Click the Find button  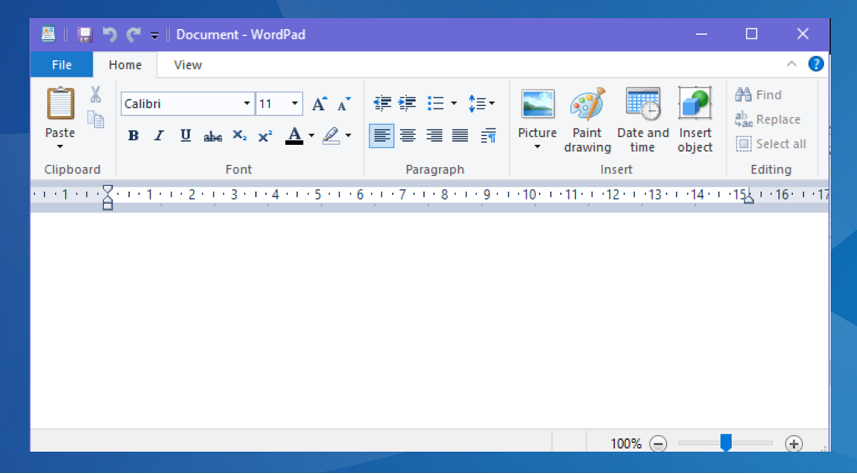pyautogui.click(x=759, y=95)
